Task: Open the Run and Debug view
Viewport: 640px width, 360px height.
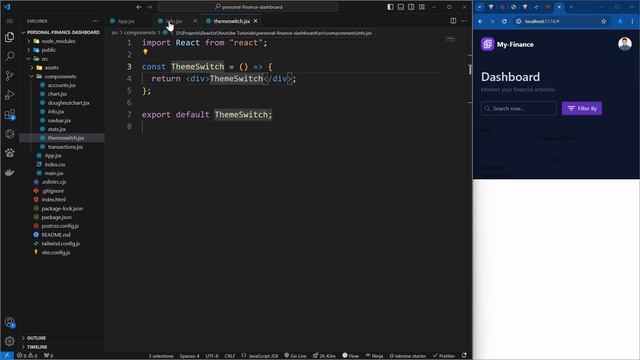Action: tap(9, 95)
